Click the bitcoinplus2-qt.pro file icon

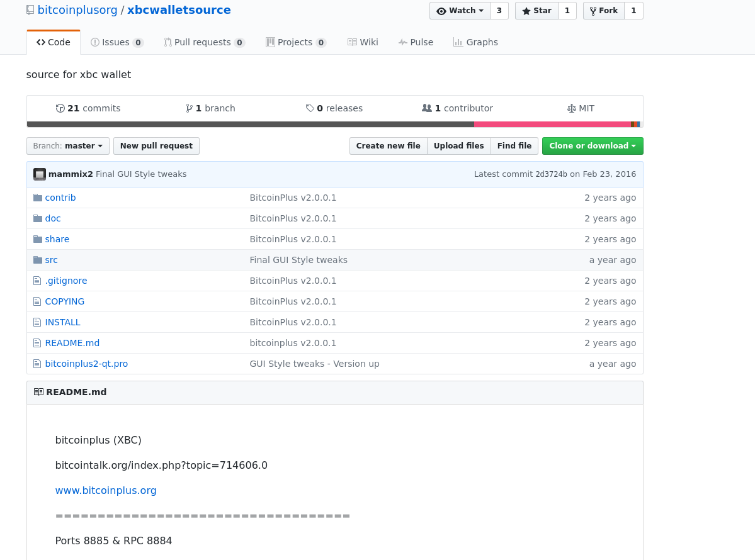pos(37,363)
